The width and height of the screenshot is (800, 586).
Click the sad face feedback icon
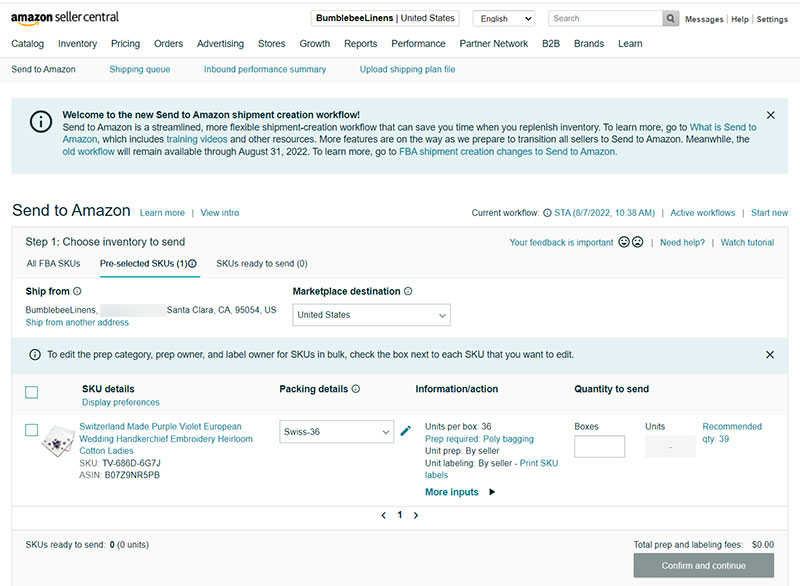(637, 242)
